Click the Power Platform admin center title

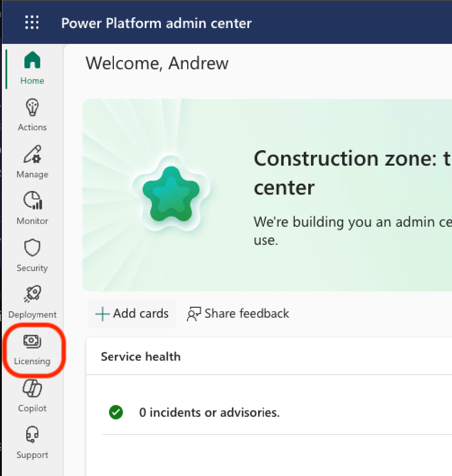[156, 24]
